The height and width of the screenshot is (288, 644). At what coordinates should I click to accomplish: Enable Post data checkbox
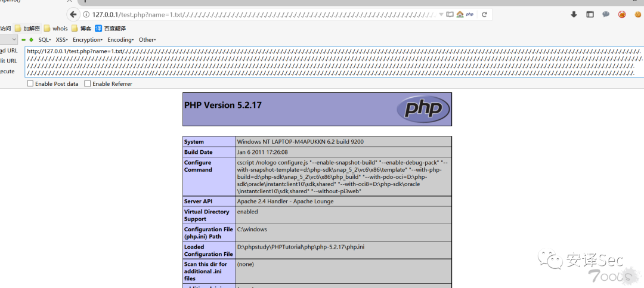click(30, 84)
